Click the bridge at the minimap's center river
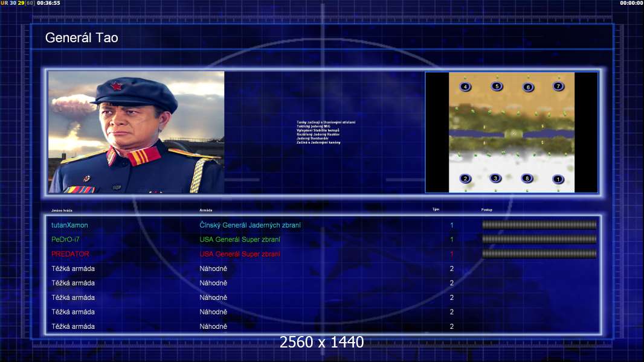 click(513, 134)
